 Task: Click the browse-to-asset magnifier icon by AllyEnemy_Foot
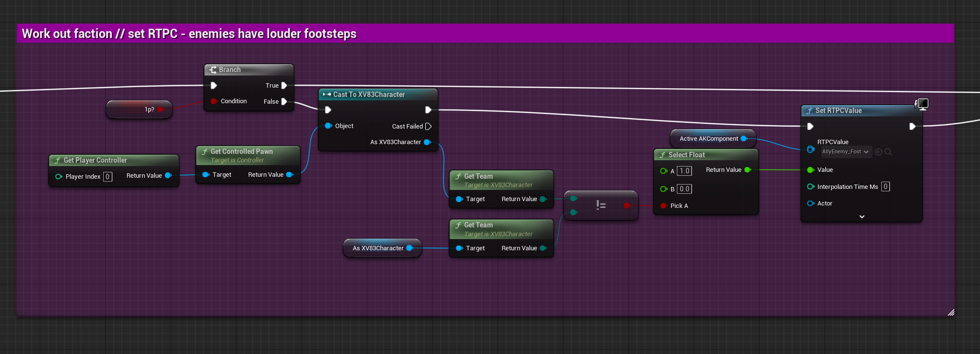coord(888,152)
